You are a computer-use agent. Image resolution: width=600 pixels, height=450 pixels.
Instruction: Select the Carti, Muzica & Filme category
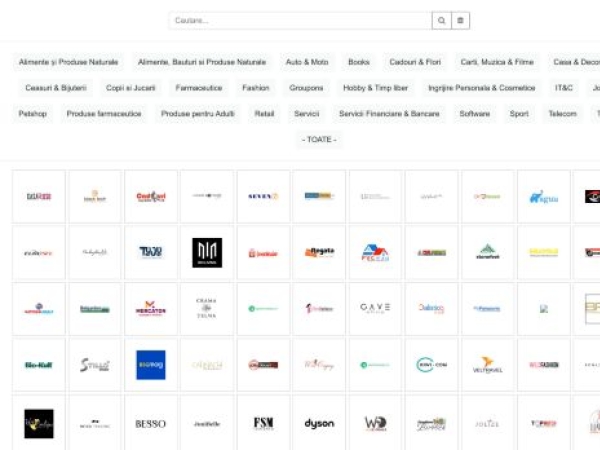(497, 62)
